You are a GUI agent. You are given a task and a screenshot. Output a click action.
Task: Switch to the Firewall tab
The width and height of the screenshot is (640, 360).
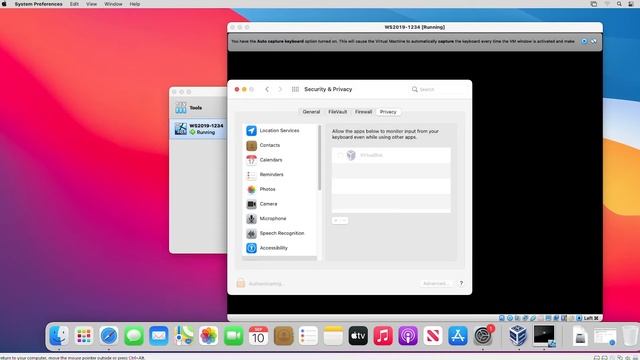click(x=363, y=112)
